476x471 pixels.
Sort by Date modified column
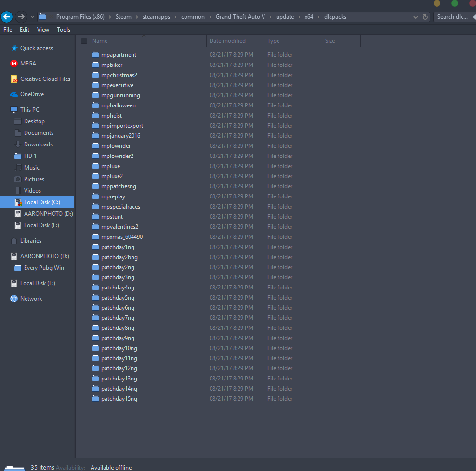click(227, 40)
